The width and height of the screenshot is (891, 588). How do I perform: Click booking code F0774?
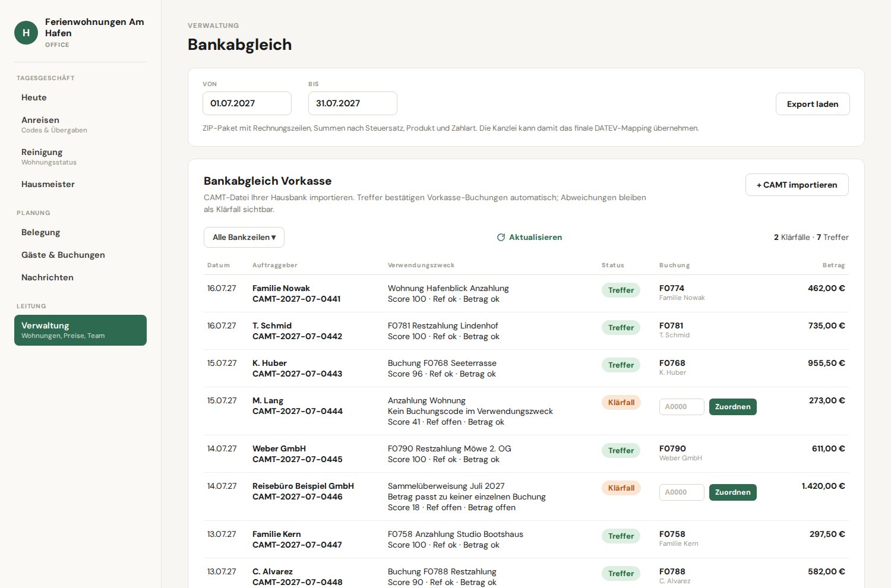[672, 288]
